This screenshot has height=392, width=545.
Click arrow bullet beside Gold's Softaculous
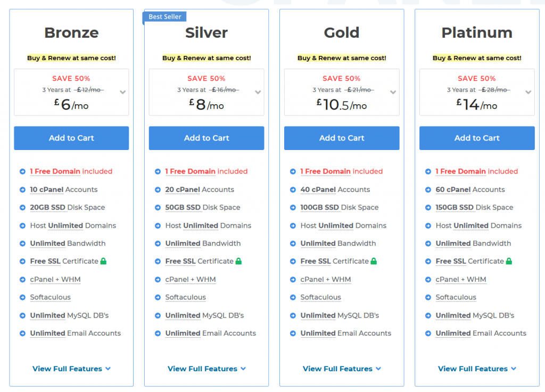293,297
